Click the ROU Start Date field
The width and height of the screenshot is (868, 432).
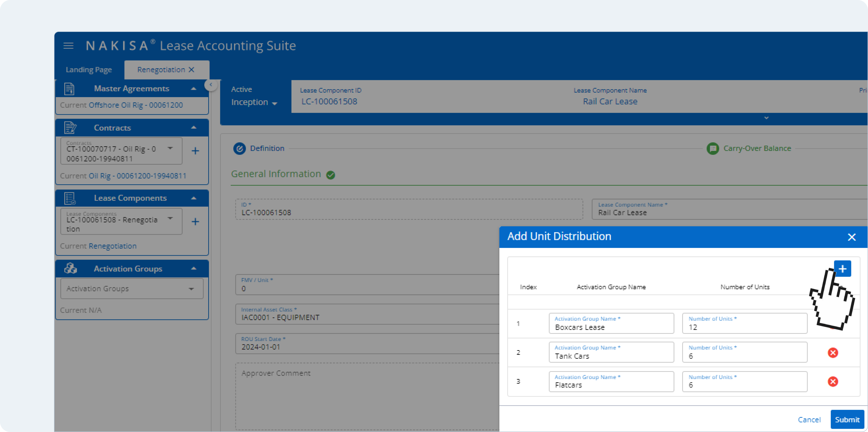[367, 343]
